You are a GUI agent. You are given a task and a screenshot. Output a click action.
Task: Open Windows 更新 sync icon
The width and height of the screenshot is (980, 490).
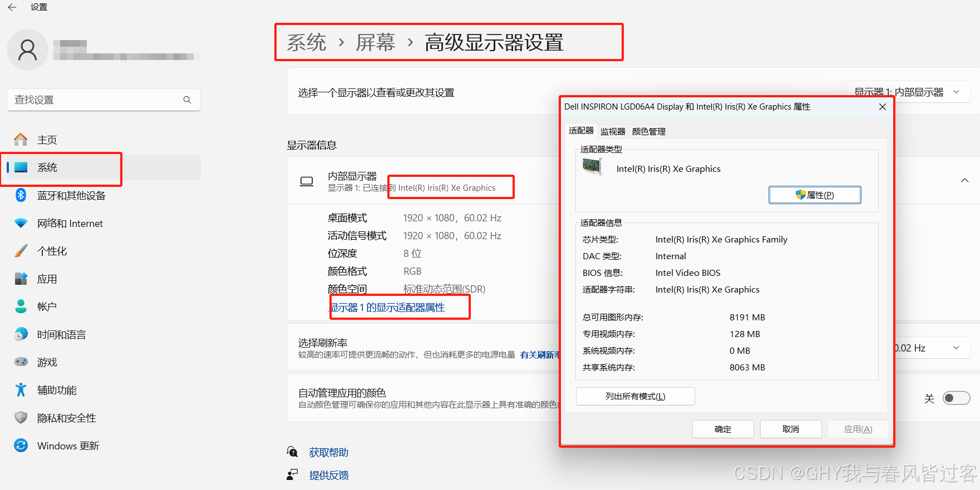(x=21, y=446)
